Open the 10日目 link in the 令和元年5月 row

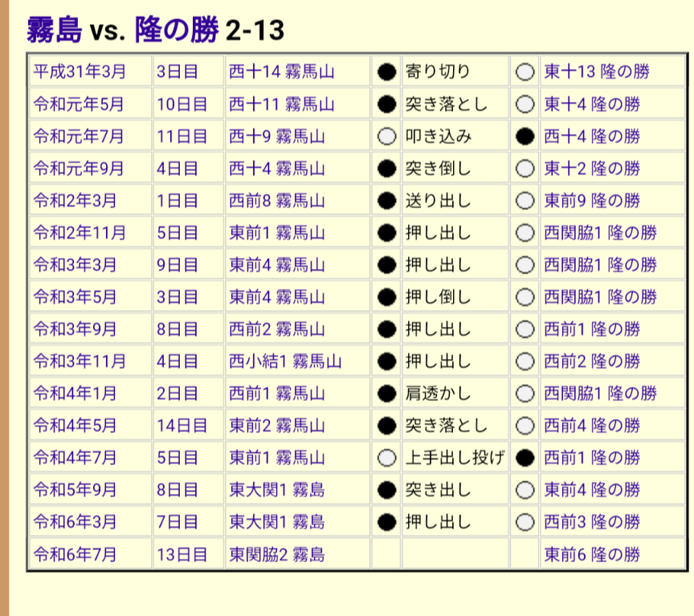click(182, 104)
